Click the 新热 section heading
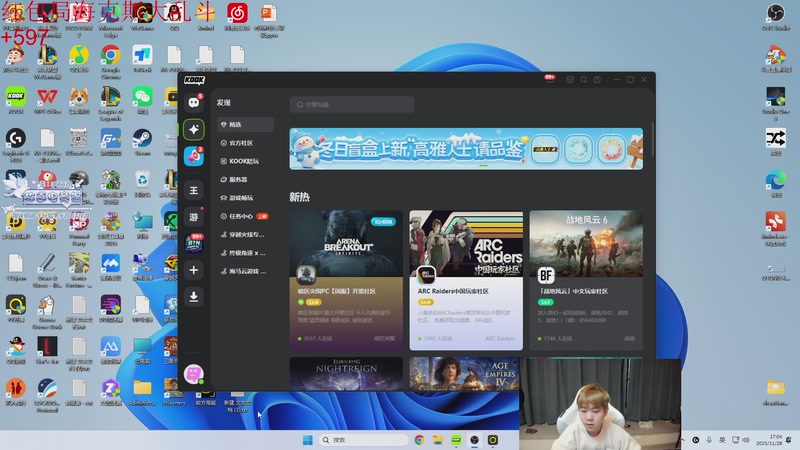 (299, 197)
